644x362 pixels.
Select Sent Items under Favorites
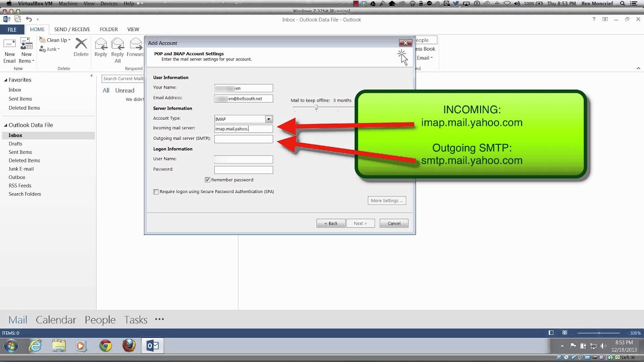[20, 99]
